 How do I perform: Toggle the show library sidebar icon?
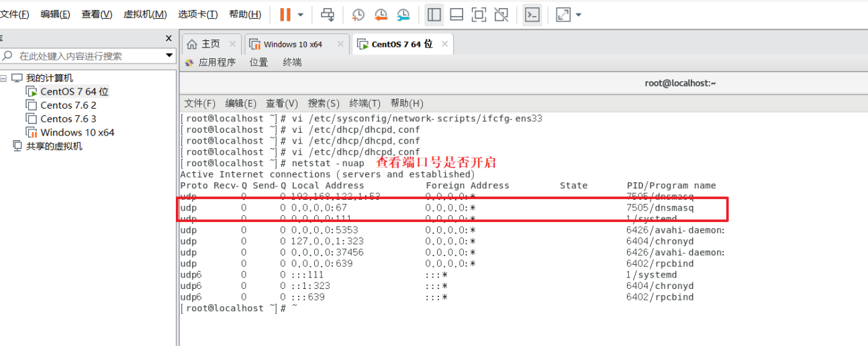pos(434,14)
